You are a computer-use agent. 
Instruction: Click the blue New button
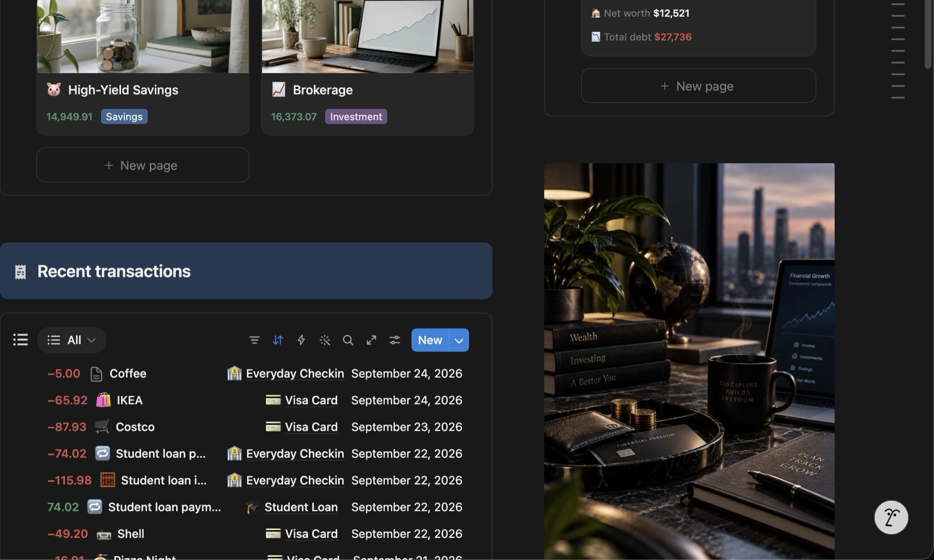coord(430,340)
